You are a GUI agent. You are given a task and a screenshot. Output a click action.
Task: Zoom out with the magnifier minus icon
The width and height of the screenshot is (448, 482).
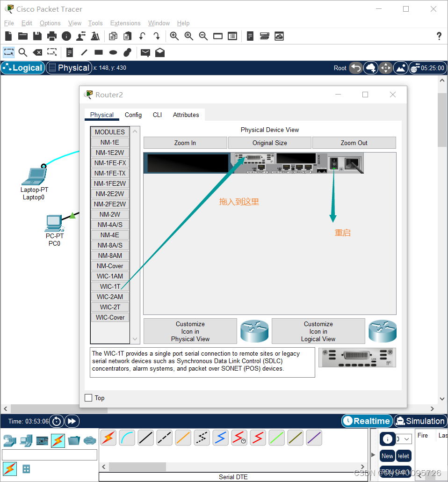(x=203, y=37)
